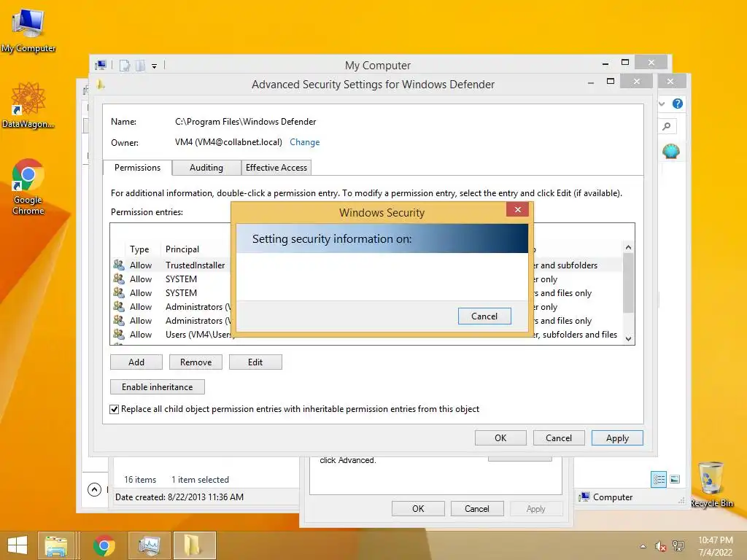This screenshot has height=560, width=747.
Task: Click Cancel in Advanced Security Settings
Action: pos(558,437)
